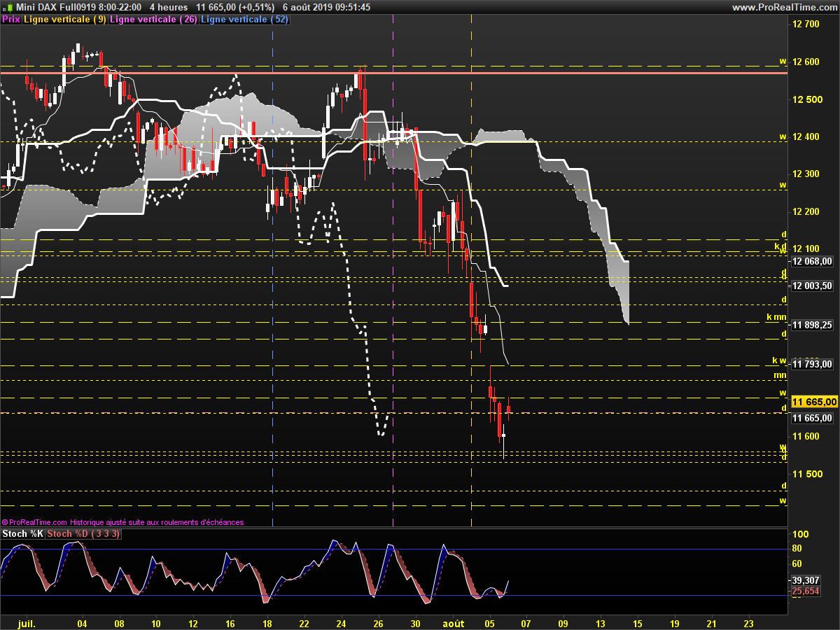
Task: Click the 'juil.' month label on date axis
Action: 25,622
